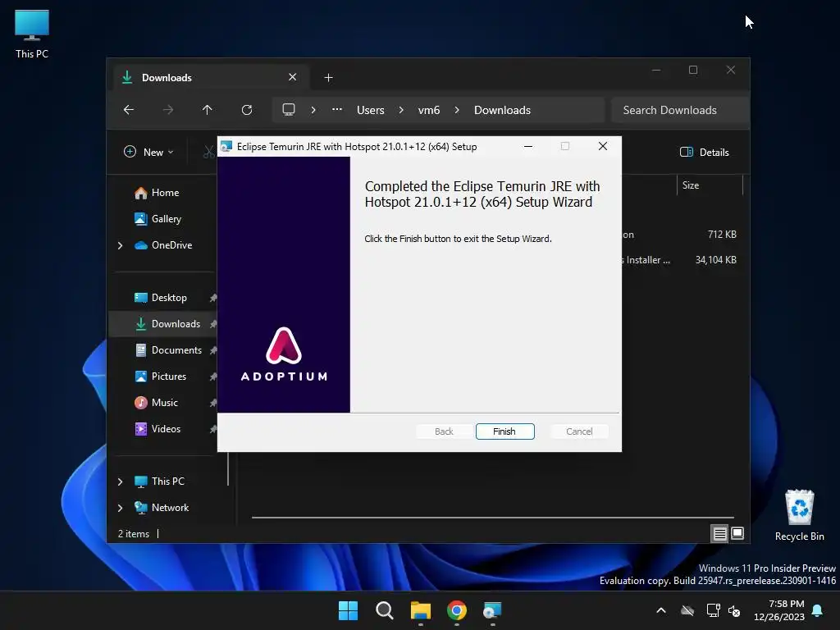The image size is (840, 630).
Task: Select vm6 in the address breadcrumb
Action: [x=429, y=110]
